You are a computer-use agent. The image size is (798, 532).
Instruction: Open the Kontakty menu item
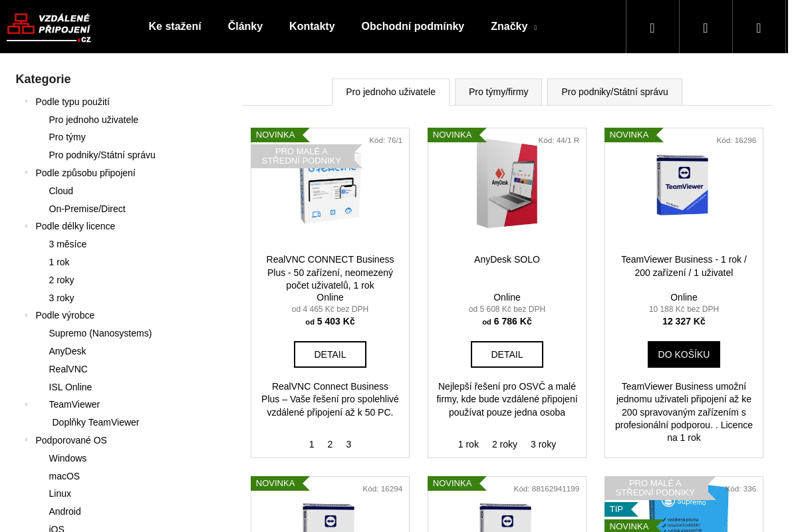(312, 27)
